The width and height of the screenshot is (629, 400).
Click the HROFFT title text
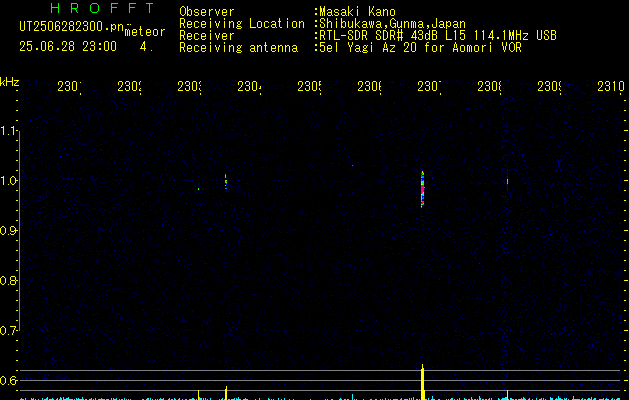click(102, 8)
